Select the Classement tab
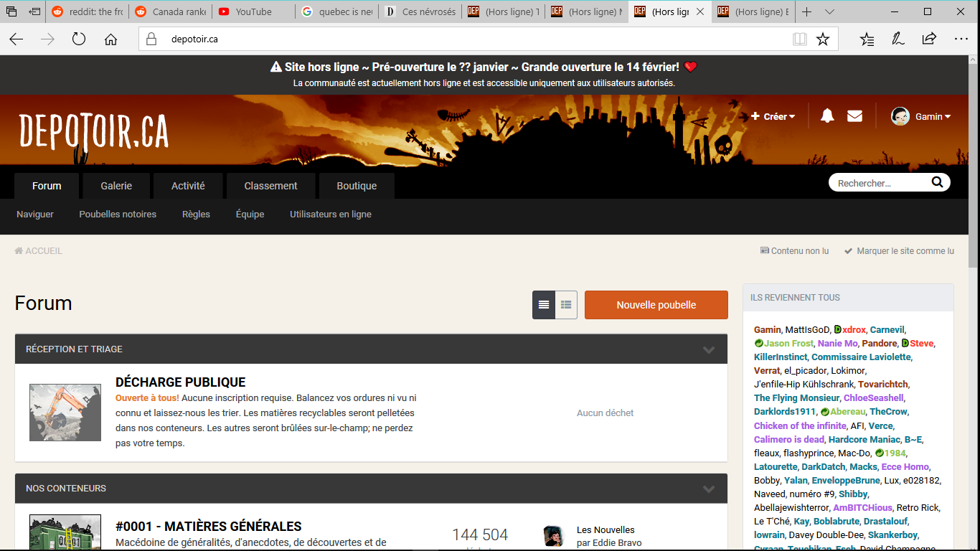The height and width of the screenshot is (551, 980). coord(270,186)
